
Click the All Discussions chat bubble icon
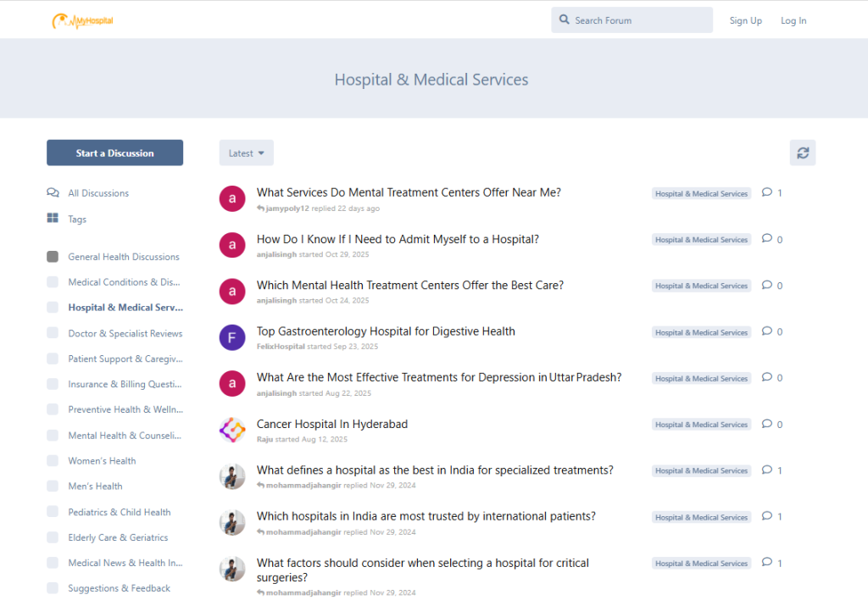pyautogui.click(x=53, y=192)
